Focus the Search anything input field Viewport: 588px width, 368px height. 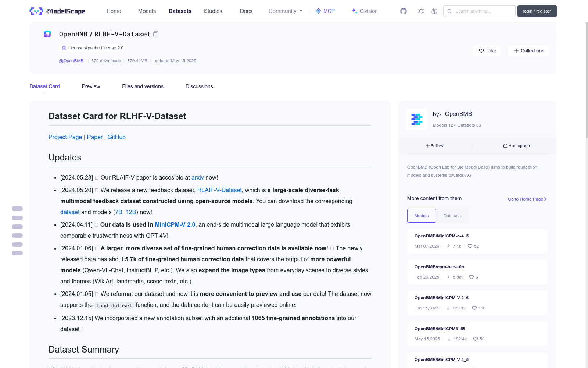(x=479, y=11)
